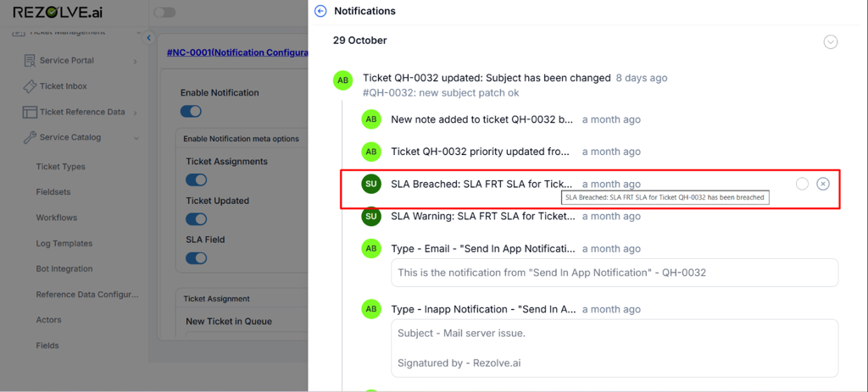
Task: Collapse the 29 October notification group
Action: point(831,41)
